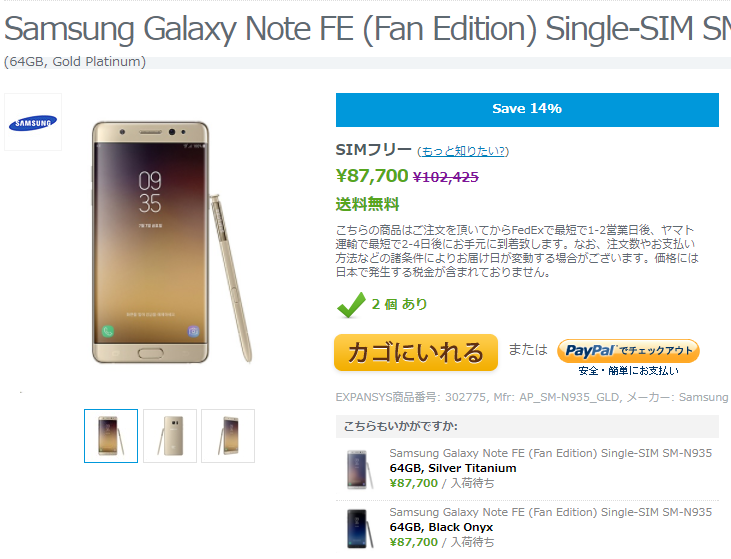Viewport: 731px width, 559px height.
Task: Click the Black Onyx phone image
Action: pyautogui.click(x=360, y=529)
